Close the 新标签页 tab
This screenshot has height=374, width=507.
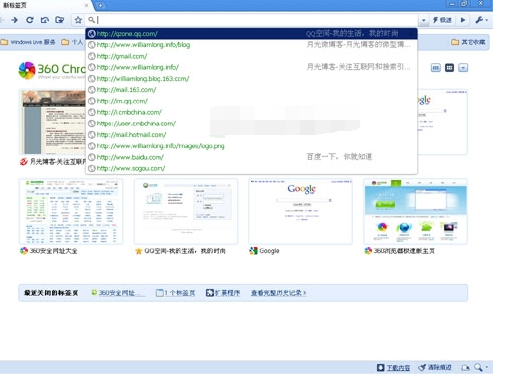tap(86, 5)
